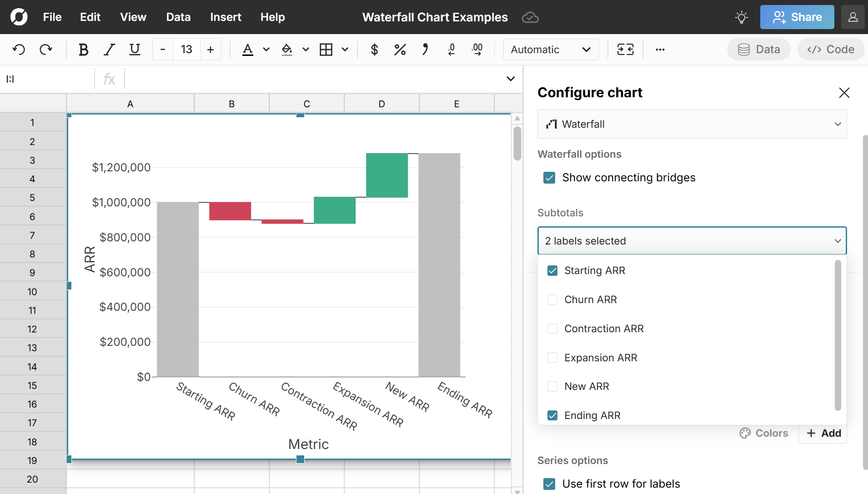Check the Churn ARR subtotal option

(x=552, y=299)
